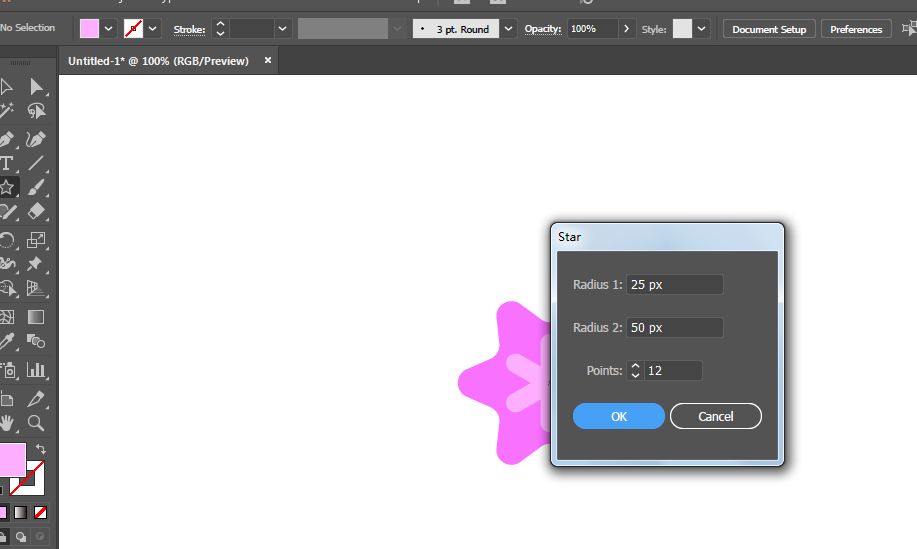Click the Opacity label link
Viewport: 917px width, 549px height.
click(543, 29)
